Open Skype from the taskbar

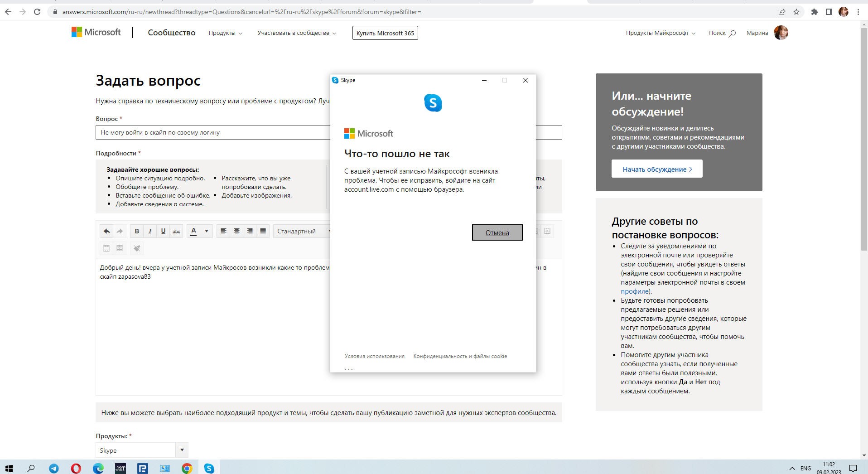209,468
